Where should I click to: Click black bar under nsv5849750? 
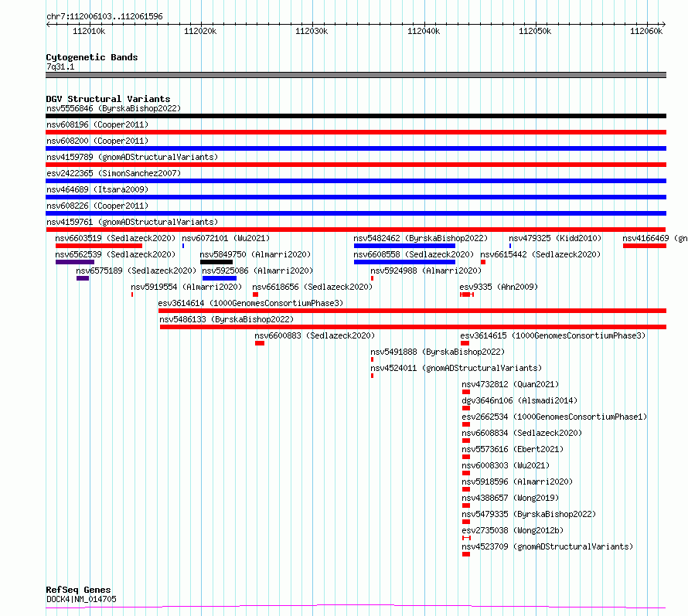tap(216, 262)
